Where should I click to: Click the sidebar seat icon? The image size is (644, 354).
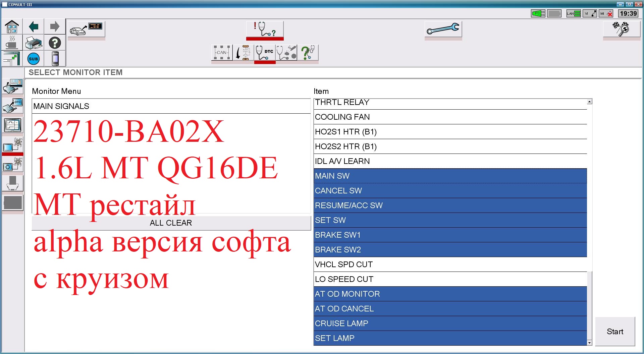tap(13, 183)
